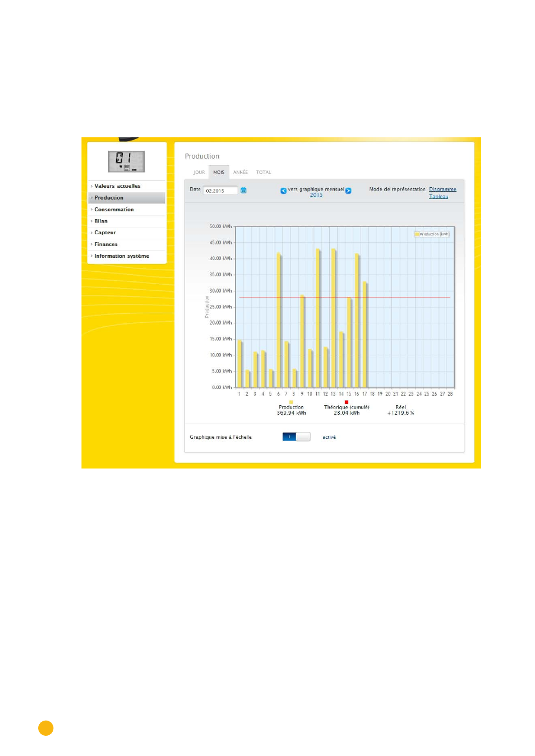The image size is (535, 756).
Task: Go to previous month with left arrow
Action: (283, 191)
